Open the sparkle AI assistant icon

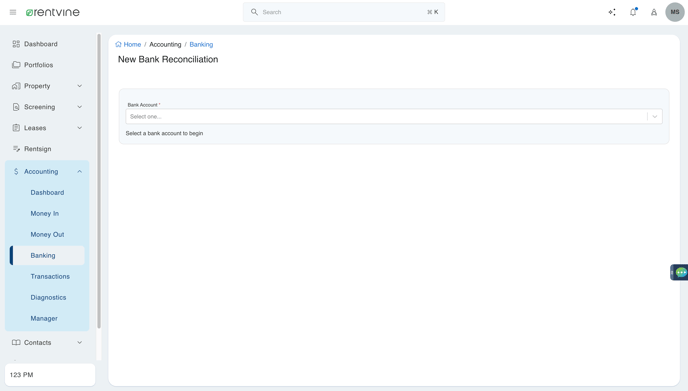tap(612, 12)
